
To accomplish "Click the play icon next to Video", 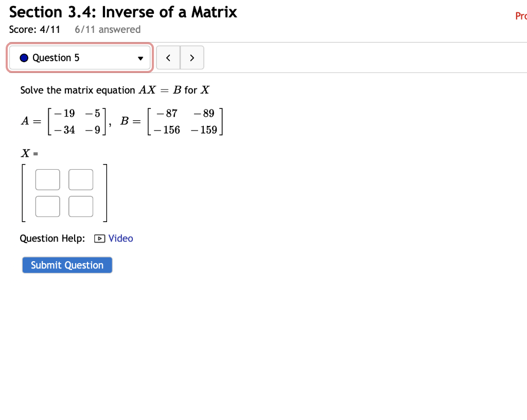I will [x=99, y=239].
